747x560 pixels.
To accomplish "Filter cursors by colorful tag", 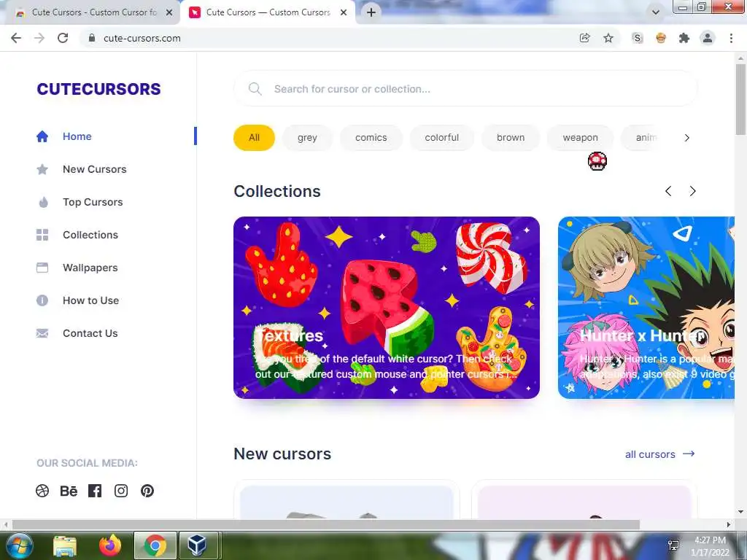I will coord(441,138).
